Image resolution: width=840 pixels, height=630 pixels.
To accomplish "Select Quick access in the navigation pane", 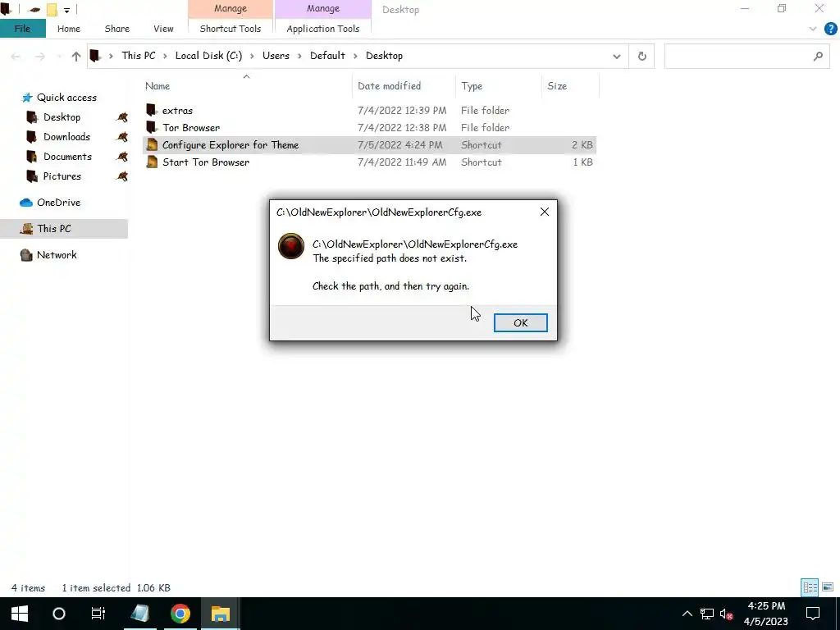I will pos(66,98).
